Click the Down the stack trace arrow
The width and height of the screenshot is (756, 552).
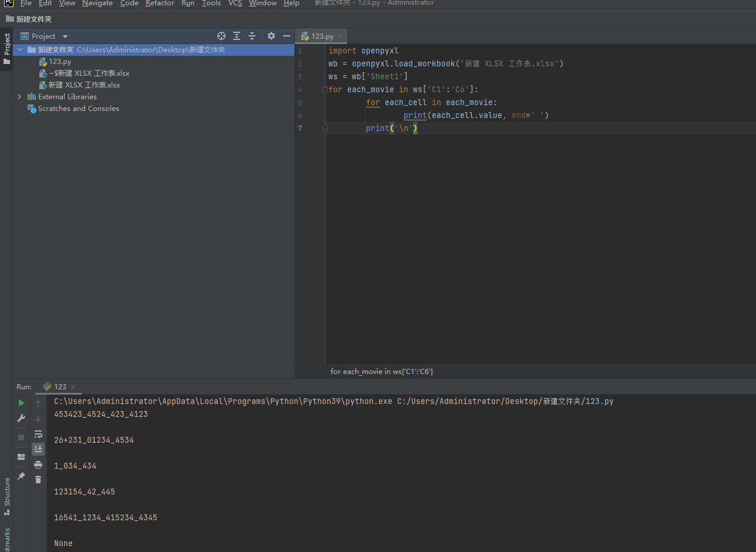(x=38, y=419)
